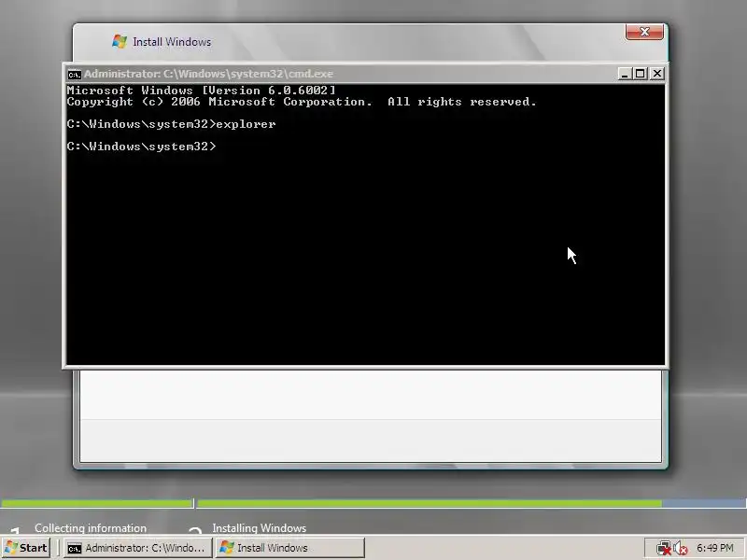Click the 'Installing Windows' step label
747x560 pixels.
click(260, 527)
